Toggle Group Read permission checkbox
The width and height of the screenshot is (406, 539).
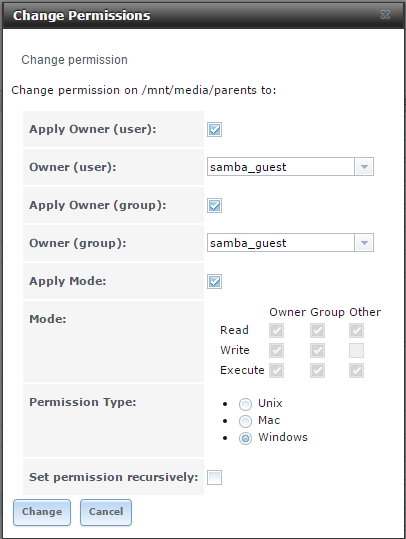click(x=317, y=331)
